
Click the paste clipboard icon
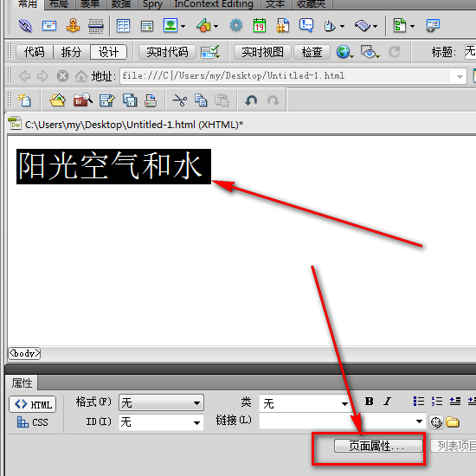tap(222, 100)
